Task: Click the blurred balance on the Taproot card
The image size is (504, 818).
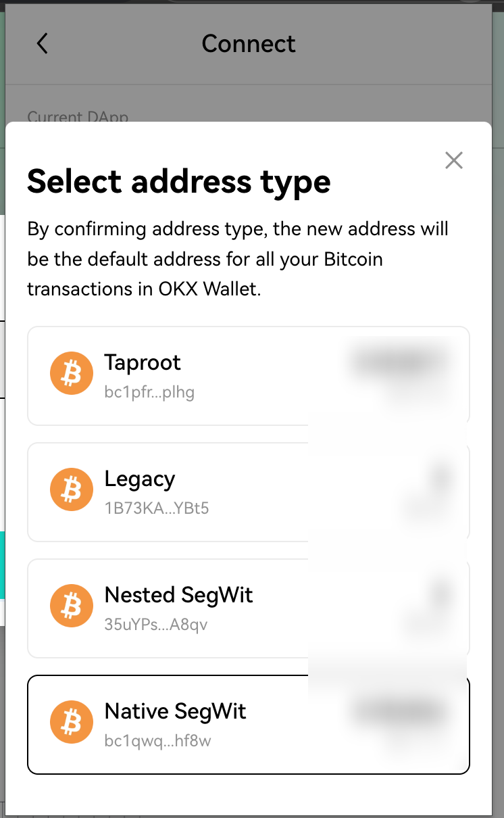Action: pyautogui.click(x=399, y=362)
